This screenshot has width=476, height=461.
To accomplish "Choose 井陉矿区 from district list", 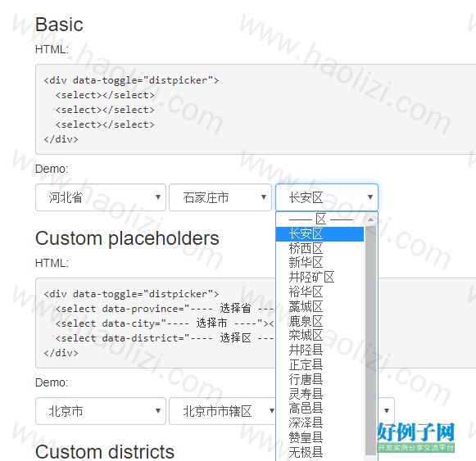I will click(320, 278).
